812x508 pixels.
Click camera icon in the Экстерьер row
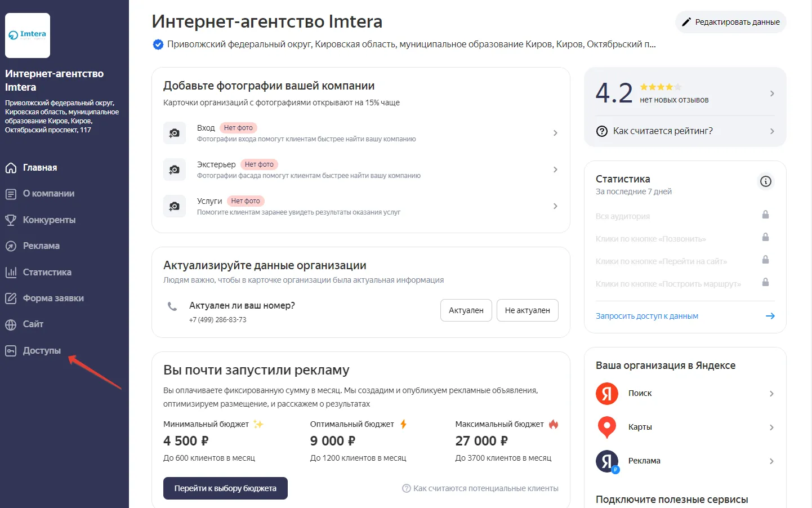(x=175, y=170)
